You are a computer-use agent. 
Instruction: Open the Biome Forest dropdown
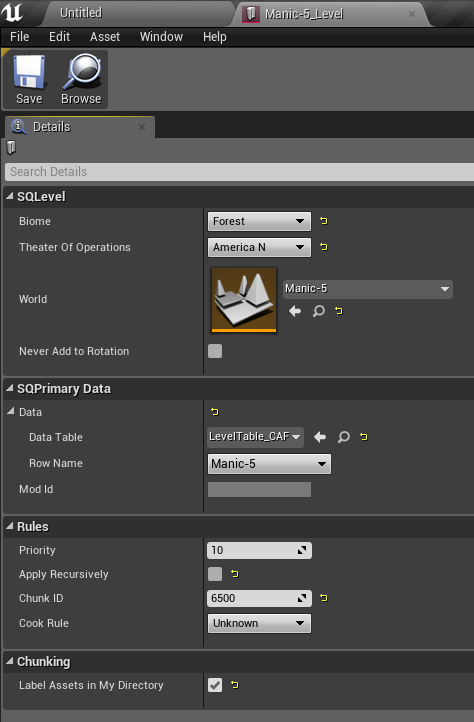259,221
